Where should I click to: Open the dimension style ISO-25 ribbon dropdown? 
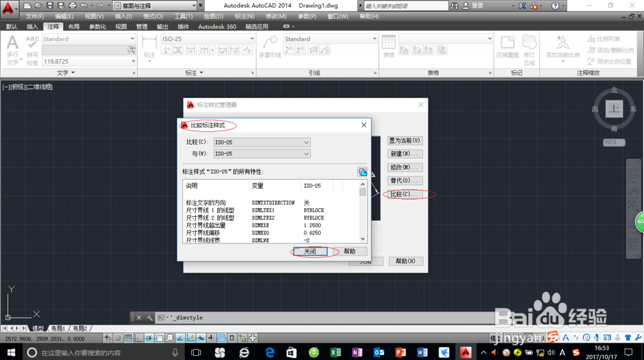pyautogui.click(x=208, y=39)
